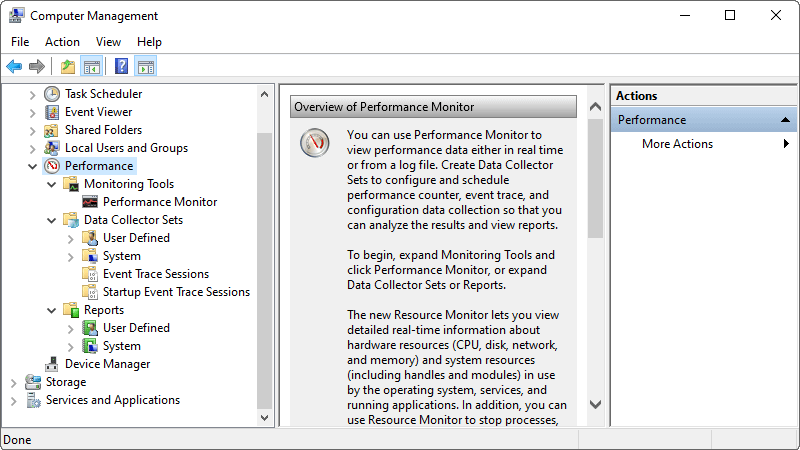Click the Event Viewer icon

click(x=52, y=112)
